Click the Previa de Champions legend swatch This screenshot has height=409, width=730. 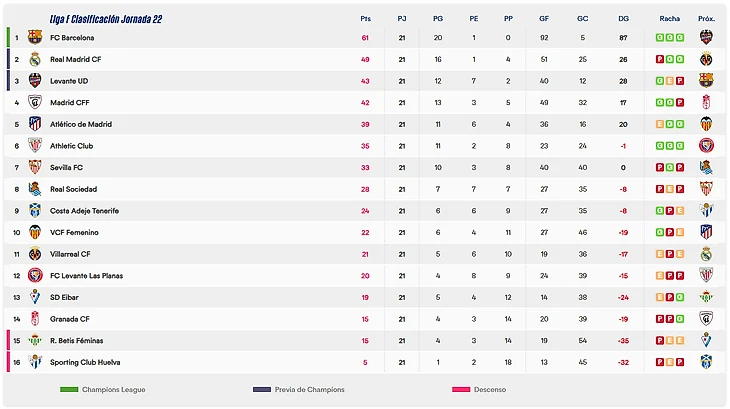(x=262, y=389)
